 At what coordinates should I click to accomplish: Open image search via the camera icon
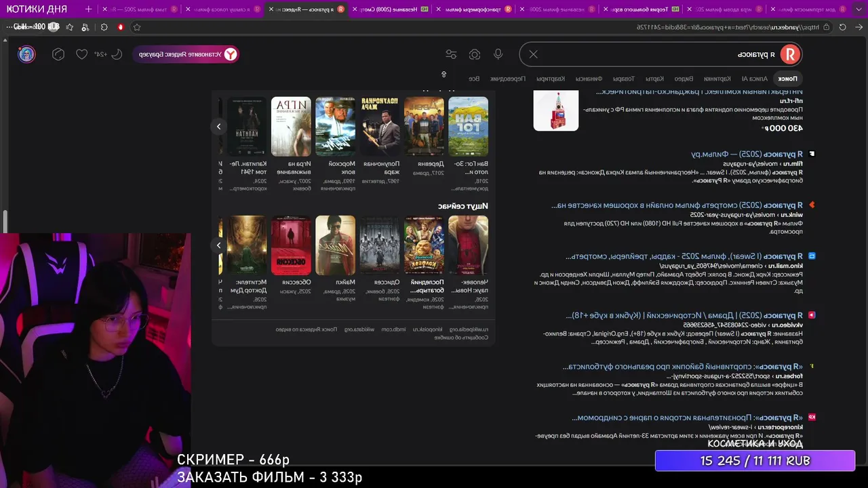(475, 54)
